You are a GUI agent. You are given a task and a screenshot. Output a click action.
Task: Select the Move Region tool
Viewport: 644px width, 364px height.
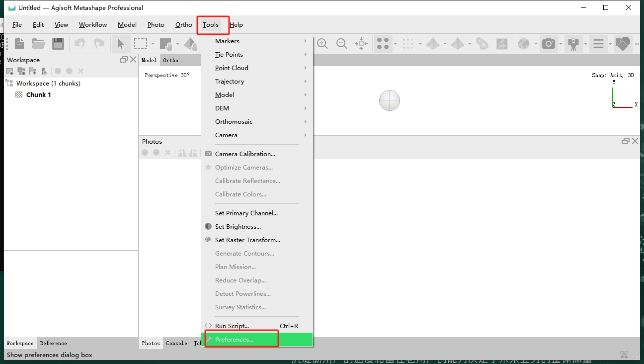pyautogui.click(x=165, y=44)
